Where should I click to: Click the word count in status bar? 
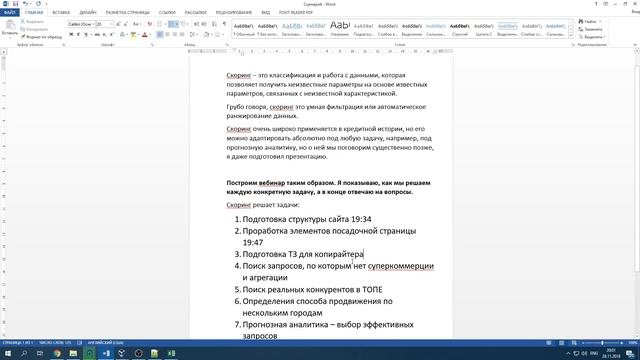[x=55, y=343]
